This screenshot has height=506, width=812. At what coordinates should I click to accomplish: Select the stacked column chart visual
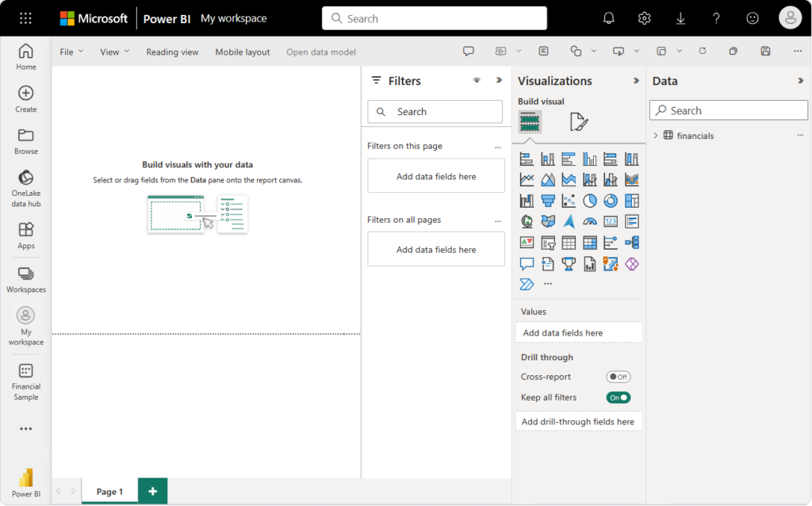[x=547, y=159]
